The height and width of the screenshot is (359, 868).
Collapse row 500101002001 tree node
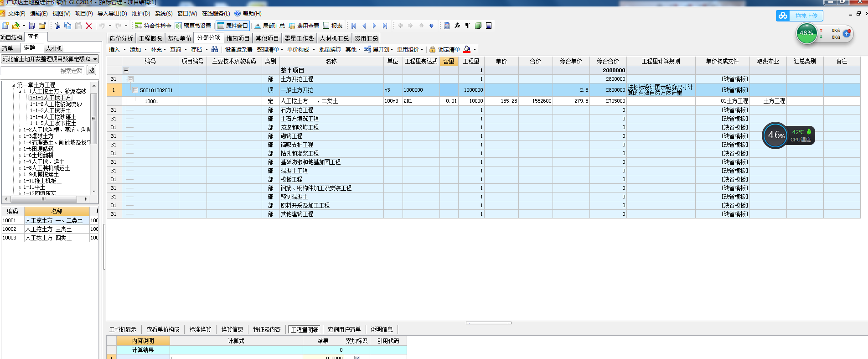135,90
